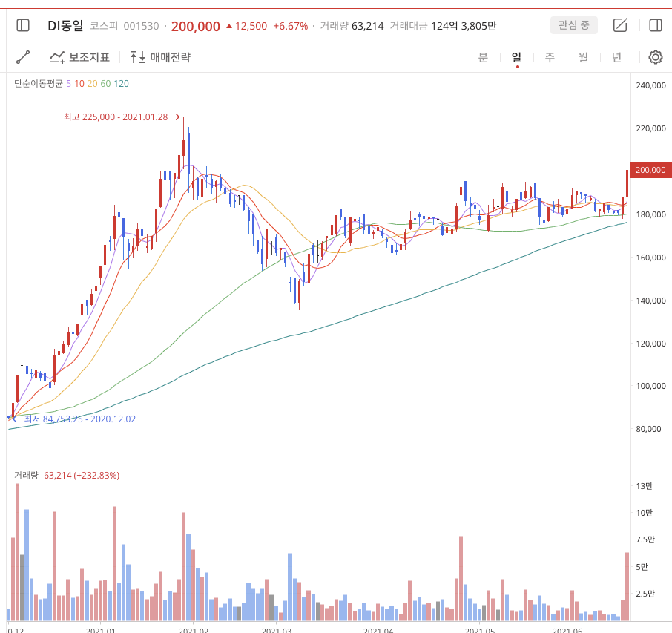This screenshot has height=633, width=672.
Task: Click the 코스피 market label
Action: [x=104, y=26]
